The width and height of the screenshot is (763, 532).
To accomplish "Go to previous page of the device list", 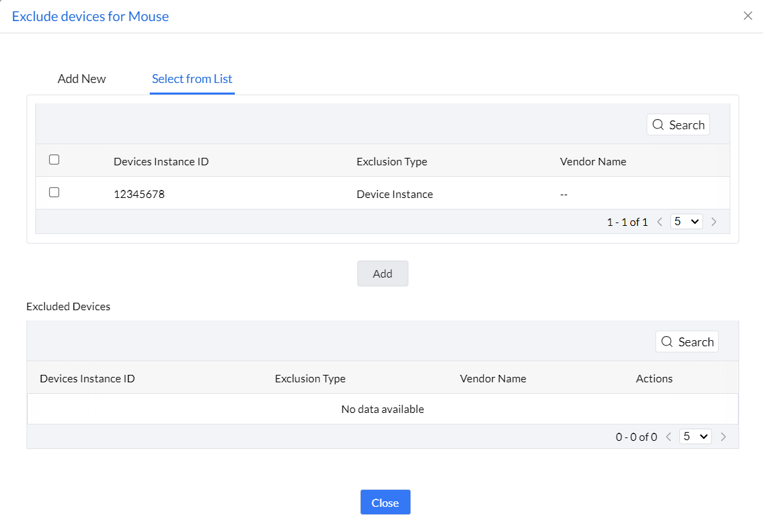I will pyautogui.click(x=660, y=222).
